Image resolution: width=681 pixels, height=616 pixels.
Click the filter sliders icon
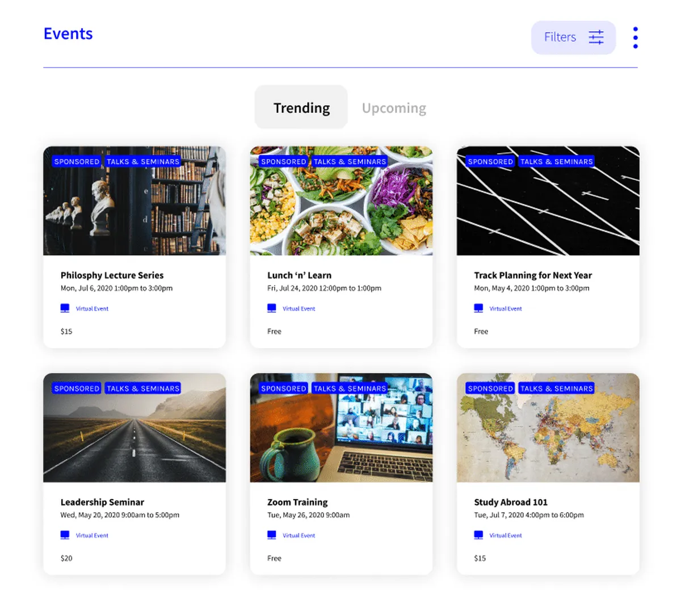596,37
